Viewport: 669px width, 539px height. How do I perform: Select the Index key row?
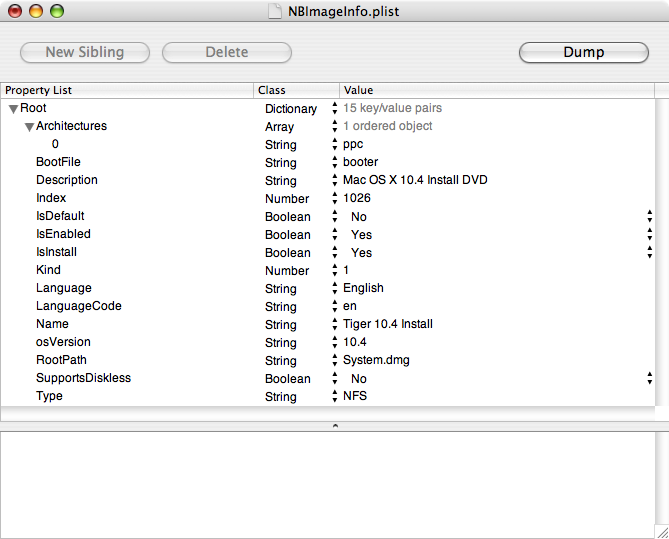coord(51,198)
